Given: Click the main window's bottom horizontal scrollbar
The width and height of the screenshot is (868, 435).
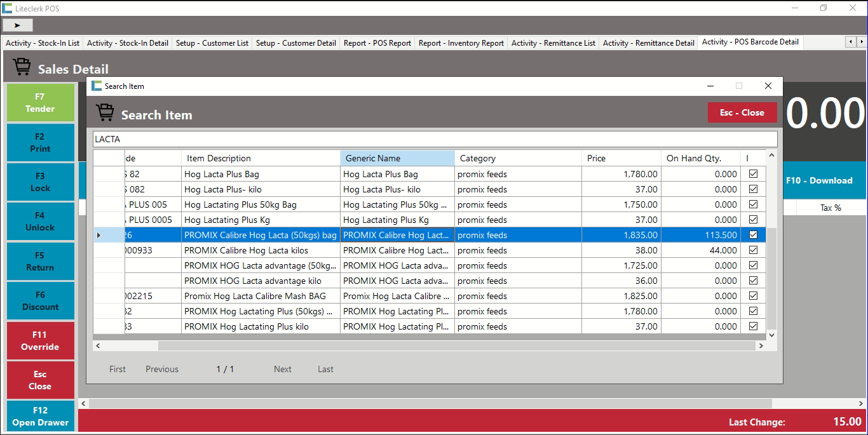Looking at the screenshot, I should pos(431,403).
